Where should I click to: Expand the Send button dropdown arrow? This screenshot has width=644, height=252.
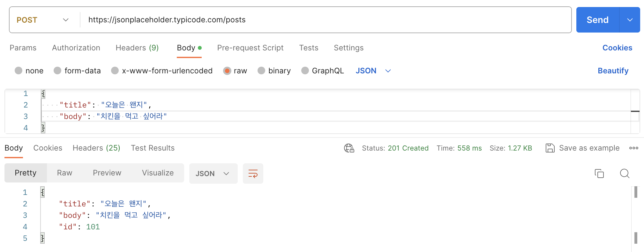coord(630,19)
